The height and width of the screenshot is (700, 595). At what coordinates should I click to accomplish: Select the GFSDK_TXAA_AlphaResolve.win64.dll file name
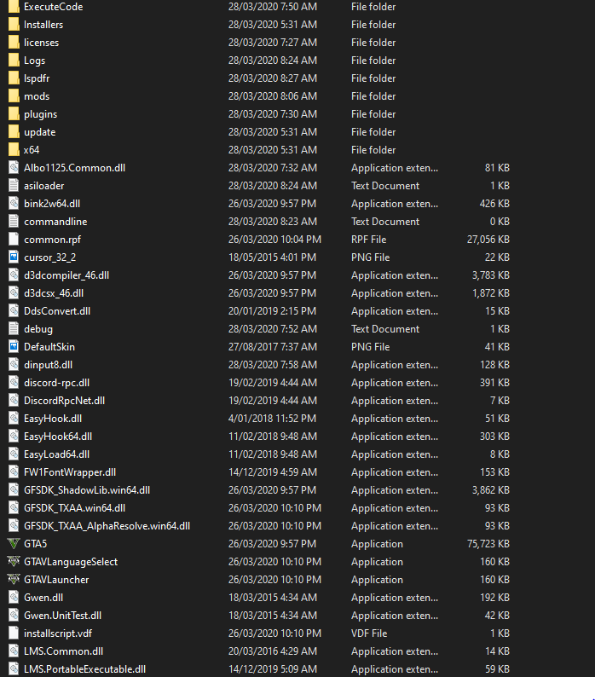coord(107,526)
